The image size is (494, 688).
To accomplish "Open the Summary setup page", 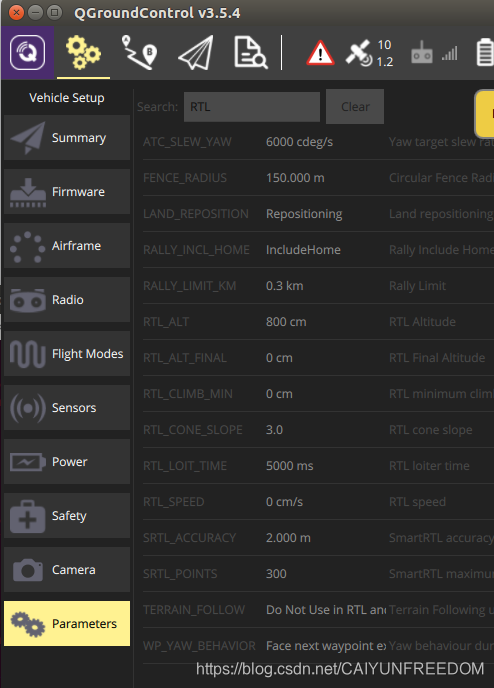I will (67, 138).
